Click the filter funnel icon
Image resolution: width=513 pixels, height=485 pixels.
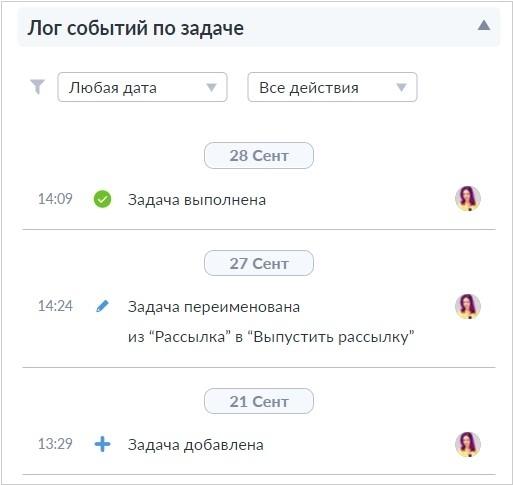[x=37, y=87]
